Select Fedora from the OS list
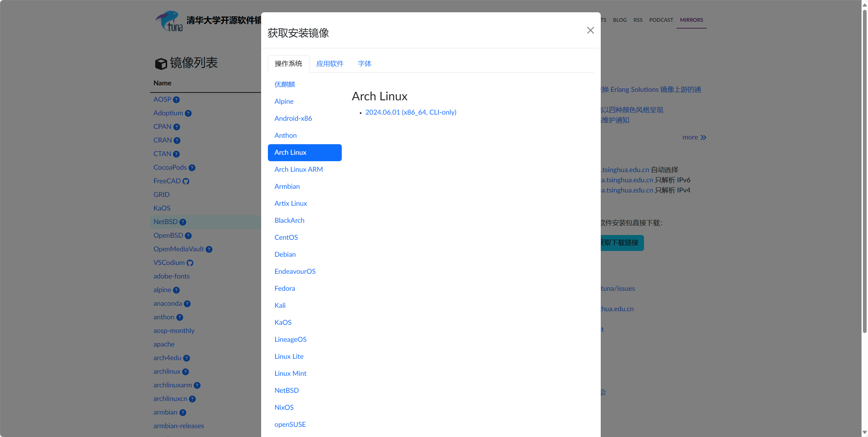This screenshot has height=437, width=868. point(285,288)
